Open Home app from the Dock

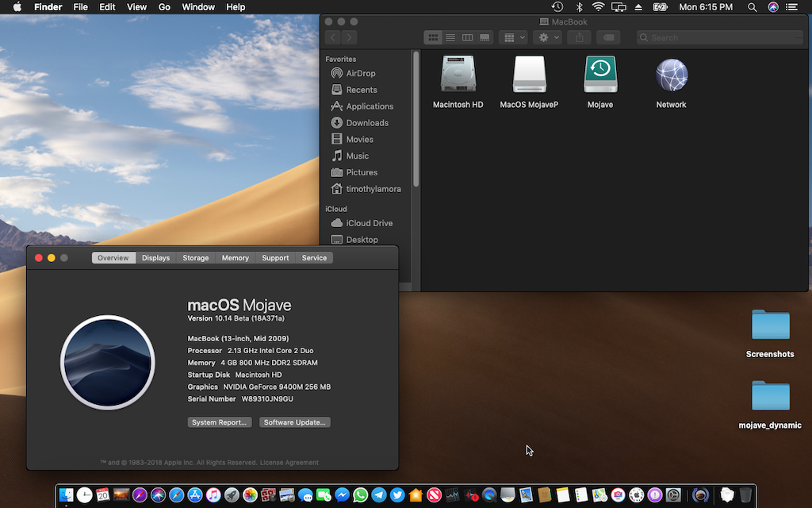click(416, 495)
